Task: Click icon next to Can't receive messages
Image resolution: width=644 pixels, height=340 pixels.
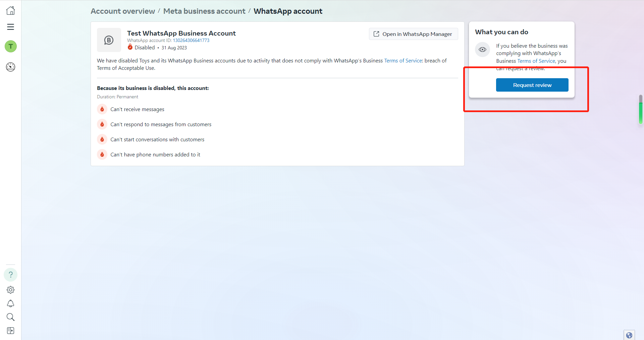Action: click(x=102, y=109)
